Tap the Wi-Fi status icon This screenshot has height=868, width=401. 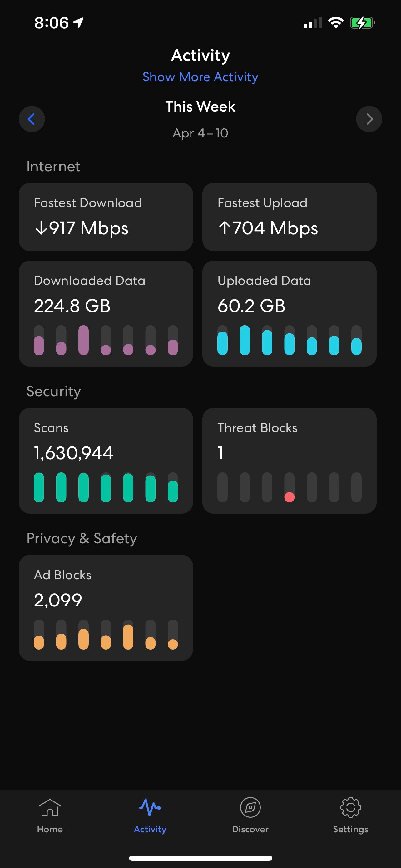(335, 23)
